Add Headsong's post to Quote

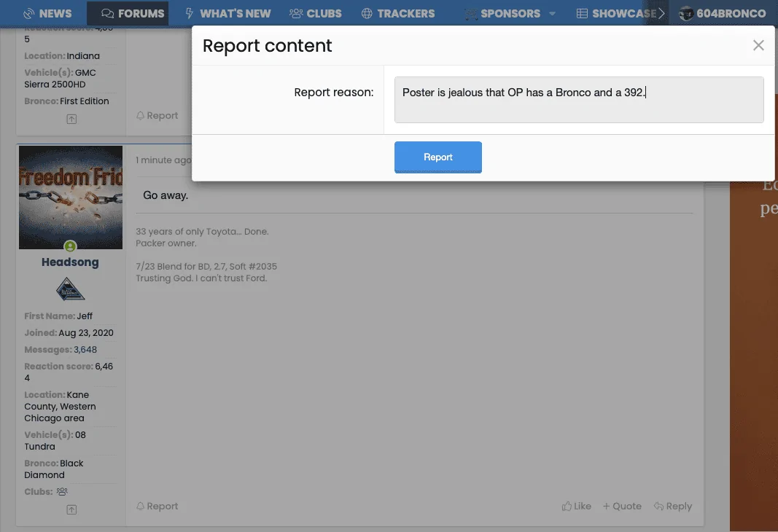tap(622, 506)
